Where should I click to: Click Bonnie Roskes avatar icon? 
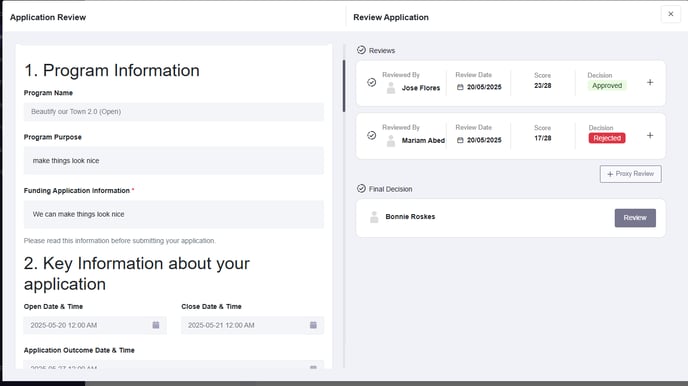point(374,217)
